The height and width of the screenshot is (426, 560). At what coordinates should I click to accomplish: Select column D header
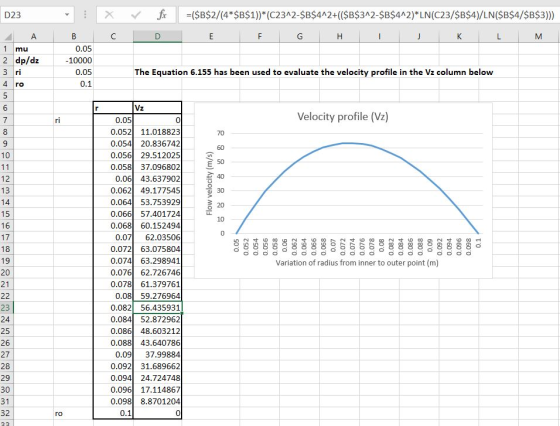point(158,36)
